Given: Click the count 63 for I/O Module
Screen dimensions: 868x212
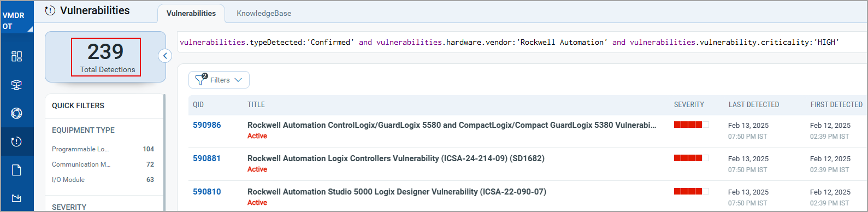Looking at the screenshot, I should pos(150,180).
